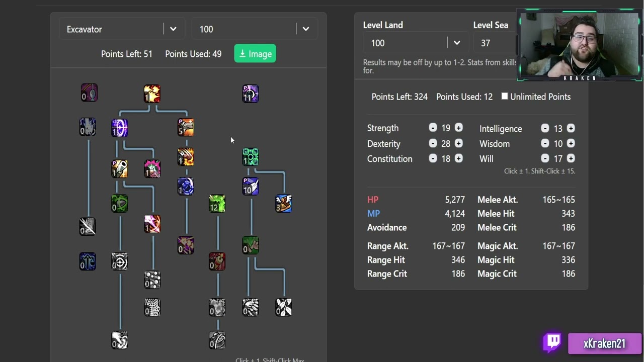Decrease Constitution with the minus button
The height and width of the screenshot is (362, 644).
click(x=433, y=158)
